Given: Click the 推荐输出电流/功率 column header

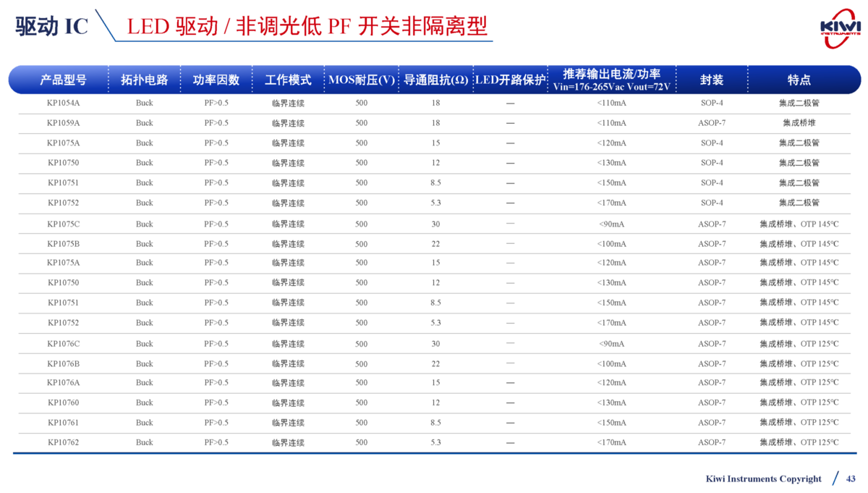Looking at the screenshot, I should pos(611,80).
